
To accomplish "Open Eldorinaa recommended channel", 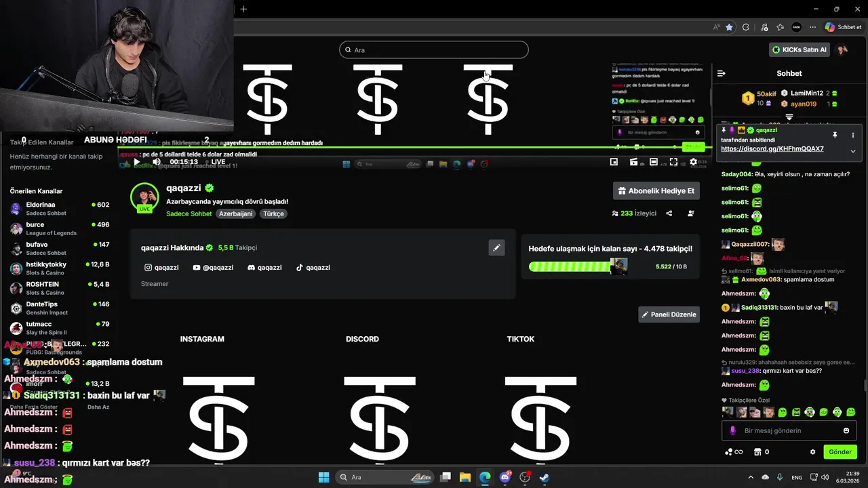I will coord(60,209).
